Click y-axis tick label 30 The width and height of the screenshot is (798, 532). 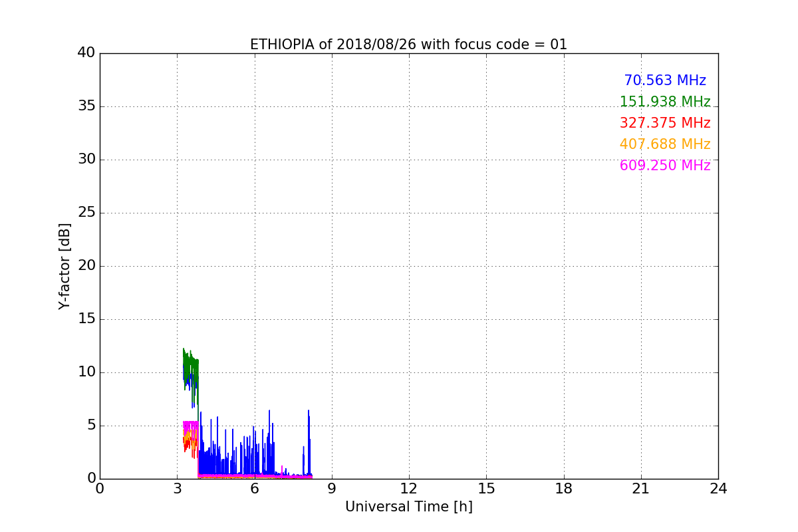[86, 160]
